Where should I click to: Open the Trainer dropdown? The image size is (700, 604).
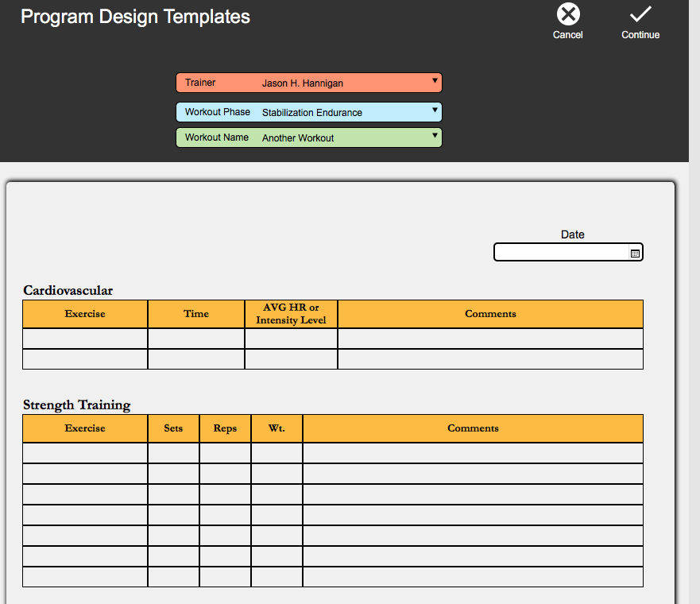[309, 83]
